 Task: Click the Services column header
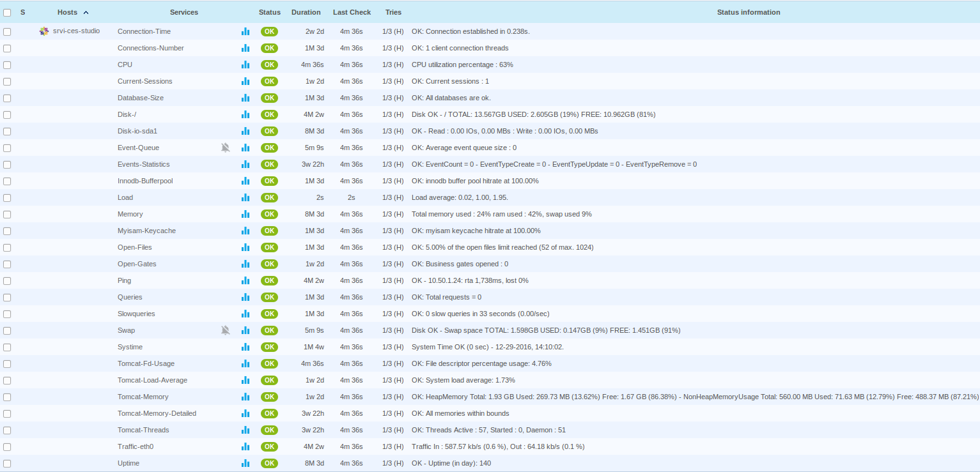tap(184, 12)
